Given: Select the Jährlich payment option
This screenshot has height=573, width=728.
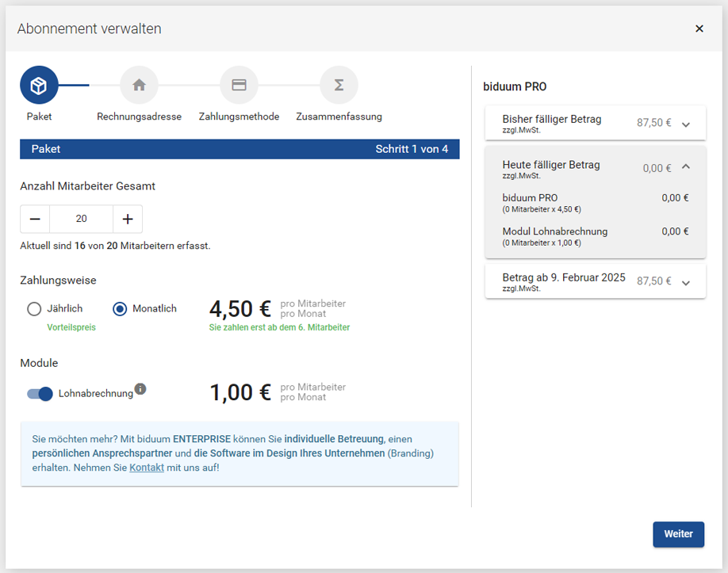Looking at the screenshot, I should pos(34,309).
